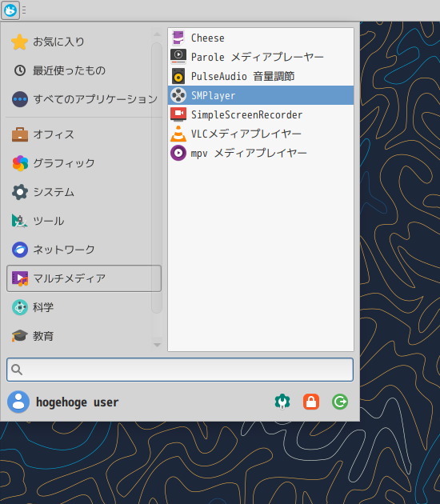Open VLCメディアプレイヤー
440x504 pixels.
click(260, 134)
